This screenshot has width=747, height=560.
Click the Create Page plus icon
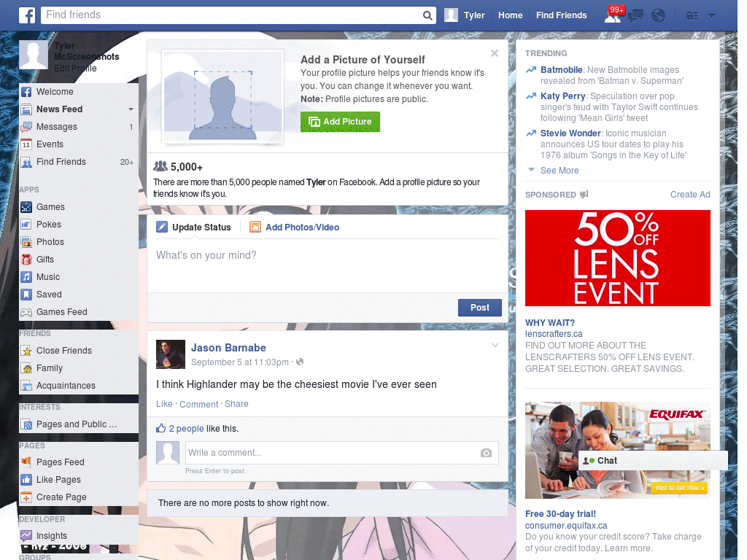tap(26, 497)
